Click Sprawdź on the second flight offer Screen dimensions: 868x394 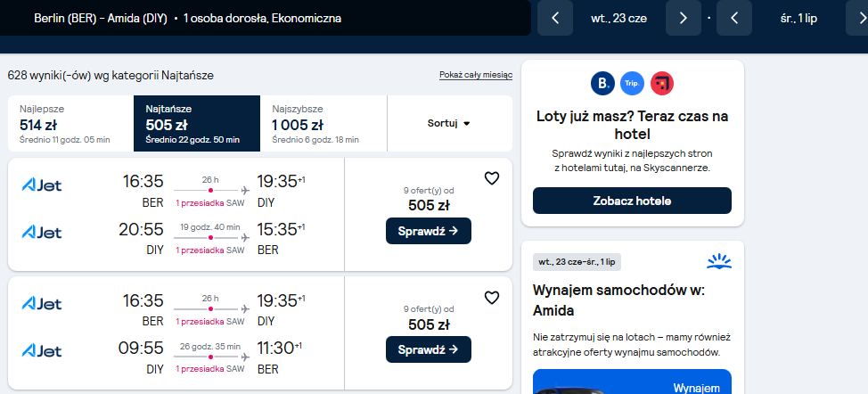(x=429, y=349)
